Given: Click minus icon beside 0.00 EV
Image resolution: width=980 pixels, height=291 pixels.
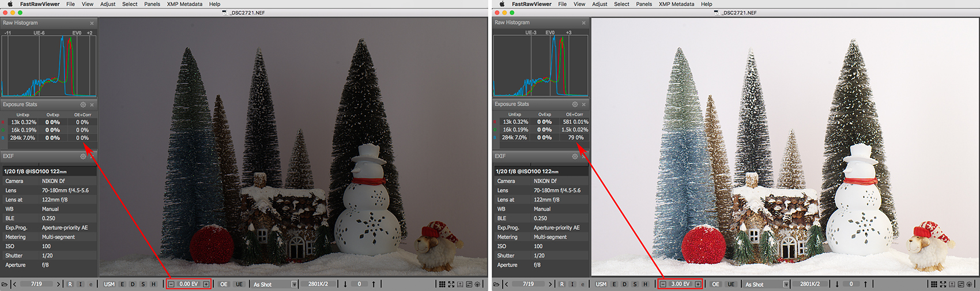Looking at the screenshot, I should click(x=171, y=284).
